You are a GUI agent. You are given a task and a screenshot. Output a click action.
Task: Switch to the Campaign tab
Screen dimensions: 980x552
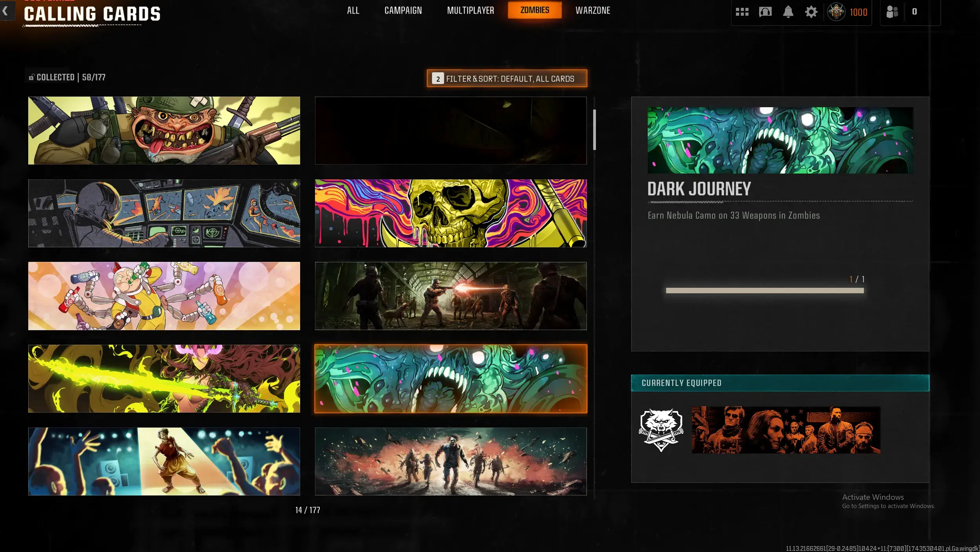click(x=403, y=11)
